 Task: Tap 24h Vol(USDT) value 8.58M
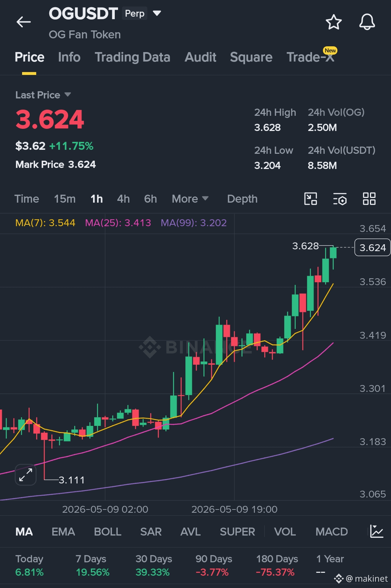pyautogui.click(x=322, y=165)
